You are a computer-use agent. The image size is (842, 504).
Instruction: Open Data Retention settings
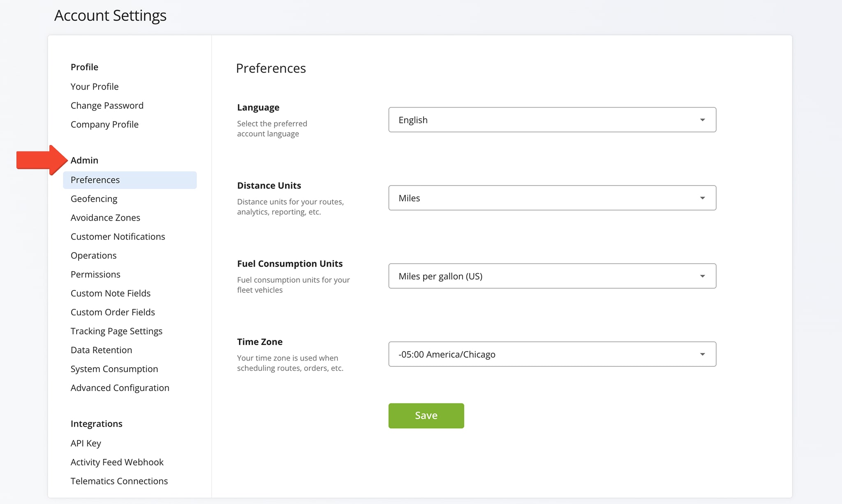(x=101, y=350)
